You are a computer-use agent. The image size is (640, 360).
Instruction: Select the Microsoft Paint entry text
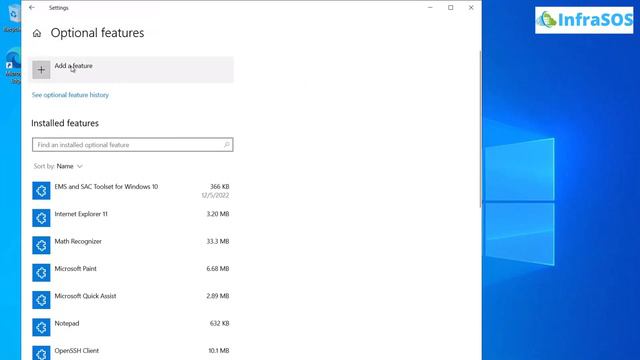[76, 269]
